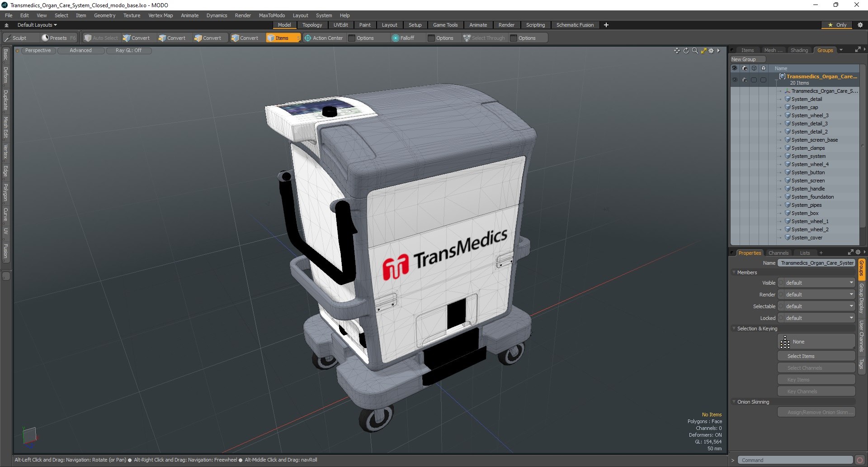The height and width of the screenshot is (467, 868).
Task: Select the Sculpt tool in toolbar
Action: click(16, 38)
